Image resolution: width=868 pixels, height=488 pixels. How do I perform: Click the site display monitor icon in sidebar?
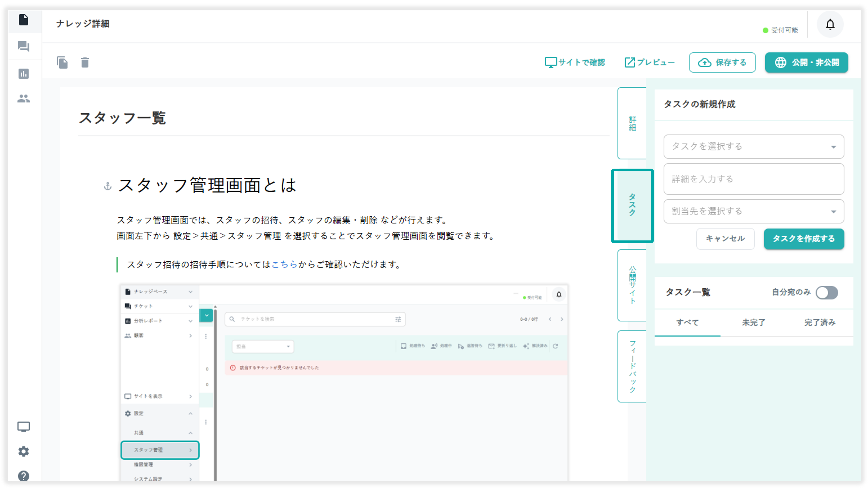tap(23, 427)
